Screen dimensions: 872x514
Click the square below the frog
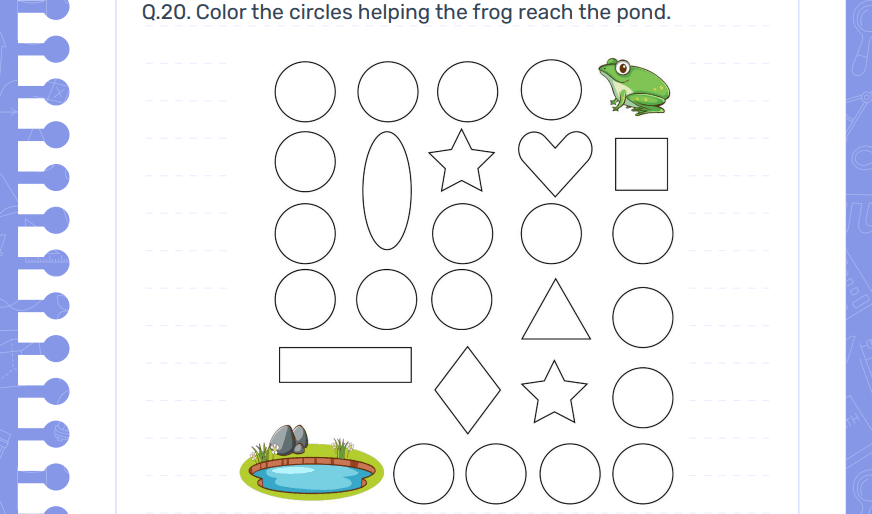[641, 164]
